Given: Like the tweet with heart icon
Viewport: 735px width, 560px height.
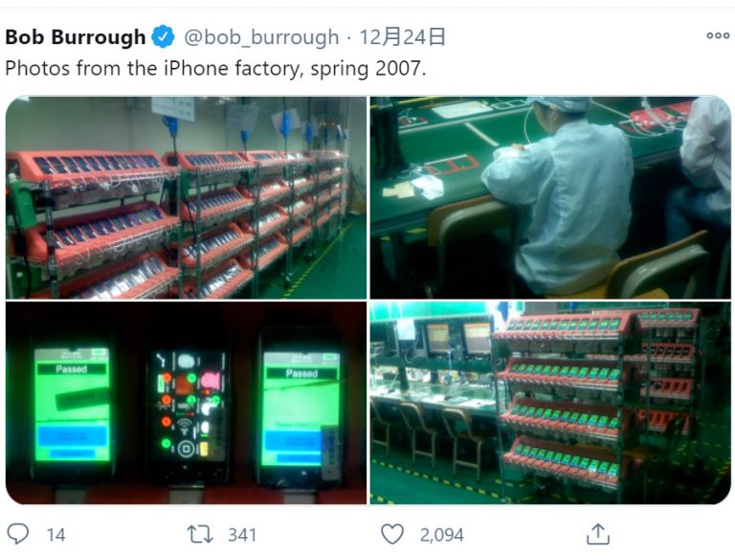Looking at the screenshot, I should click(x=391, y=534).
